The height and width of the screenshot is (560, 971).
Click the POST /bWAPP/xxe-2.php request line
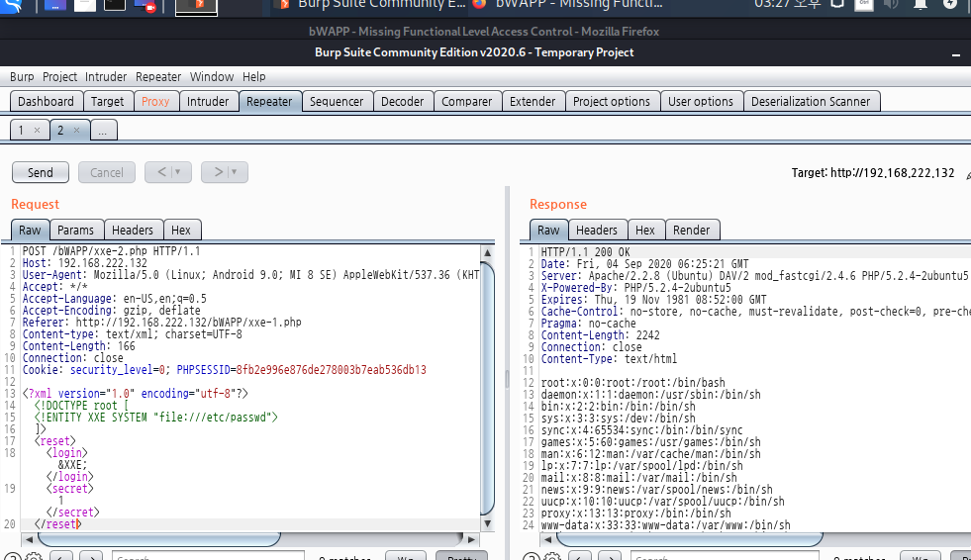click(112, 251)
